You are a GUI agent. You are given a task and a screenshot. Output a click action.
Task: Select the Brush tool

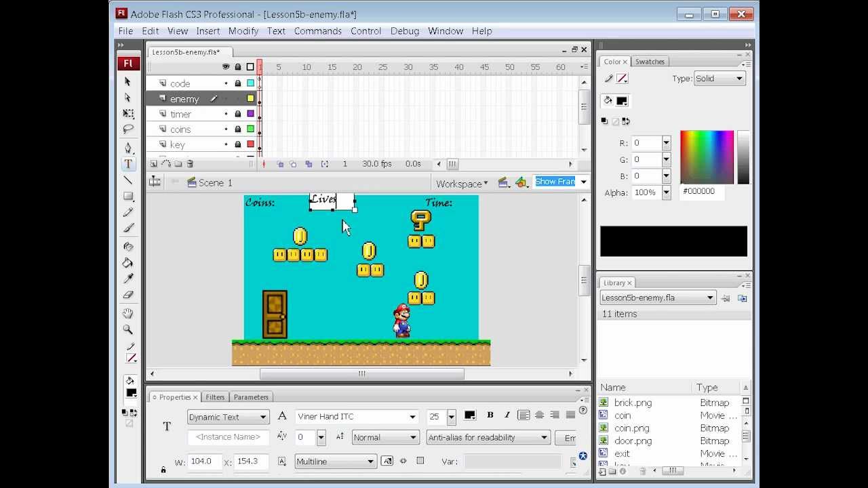(127, 228)
